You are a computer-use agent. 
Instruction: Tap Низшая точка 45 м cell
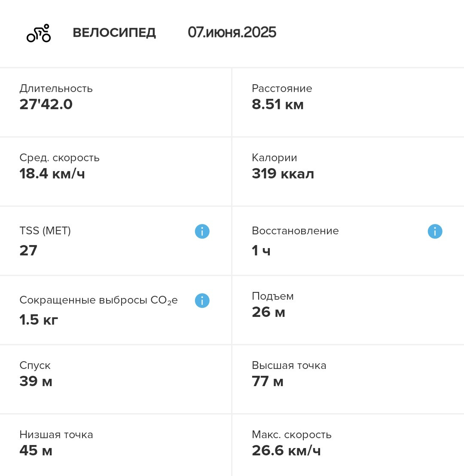(116, 445)
